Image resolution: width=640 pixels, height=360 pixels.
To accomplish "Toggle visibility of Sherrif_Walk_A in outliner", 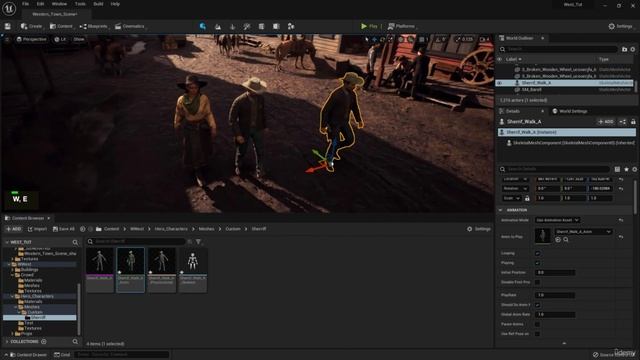I will pyautogui.click(x=499, y=83).
